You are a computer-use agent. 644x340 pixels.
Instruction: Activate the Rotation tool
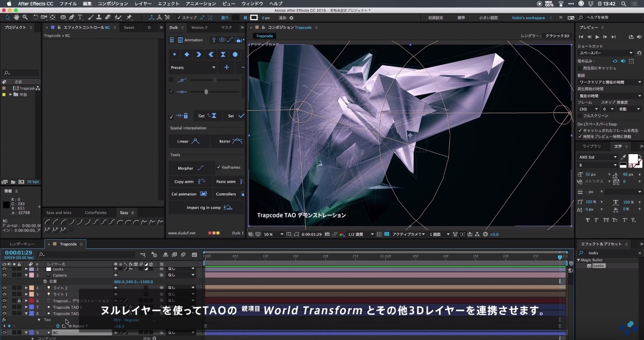[x=35, y=17]
